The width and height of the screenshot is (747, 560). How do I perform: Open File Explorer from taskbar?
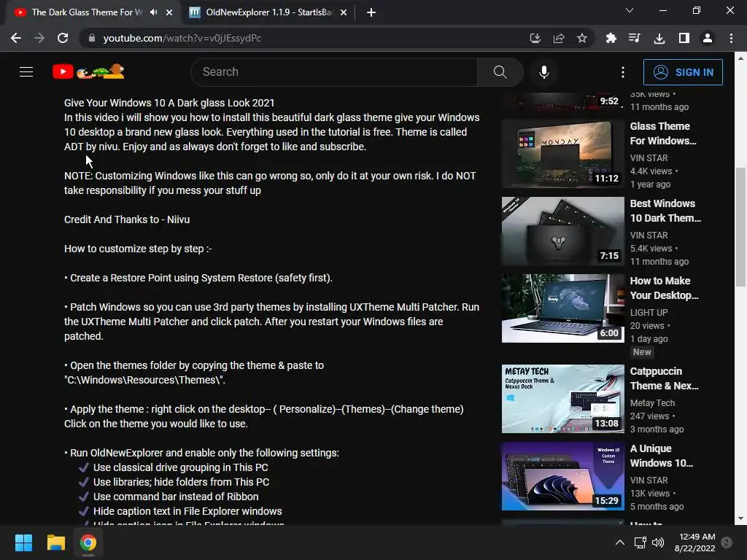pos(55,542)
